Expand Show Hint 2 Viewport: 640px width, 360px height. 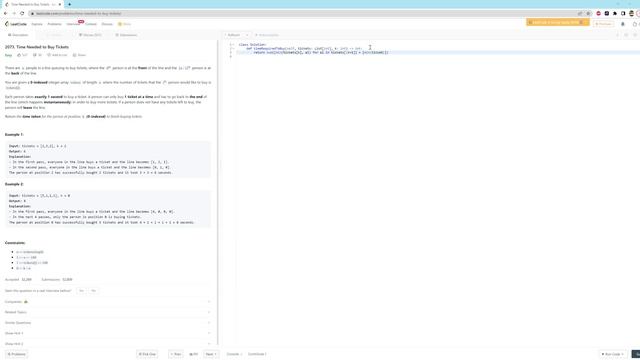pyautogui.click(x=108, y=344)
